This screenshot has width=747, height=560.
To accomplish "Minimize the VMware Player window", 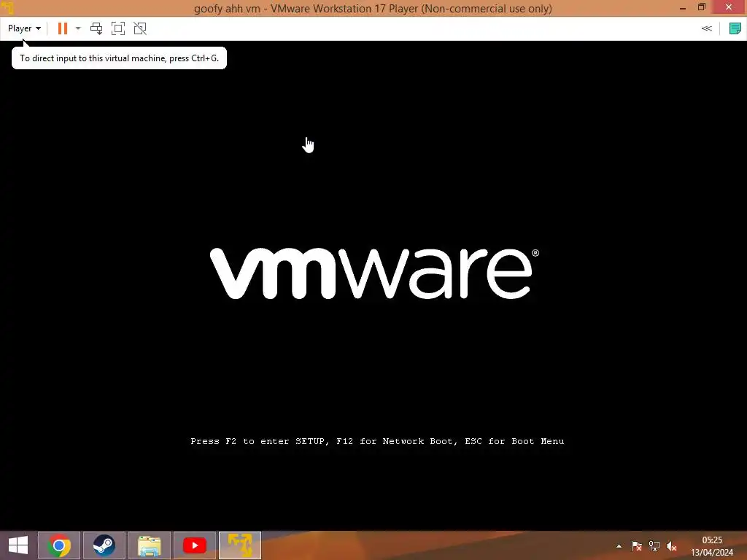I will tap(683, 7).
